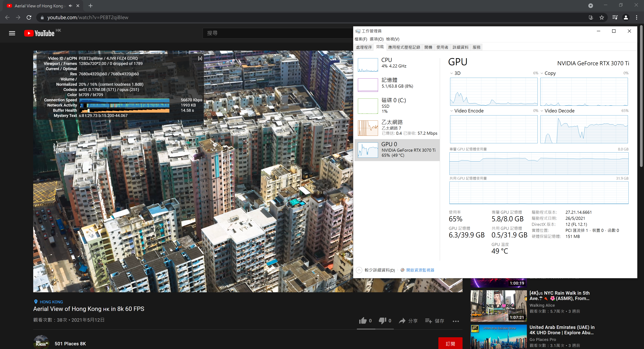Switch to the 開機 tab

coord(428,47)
